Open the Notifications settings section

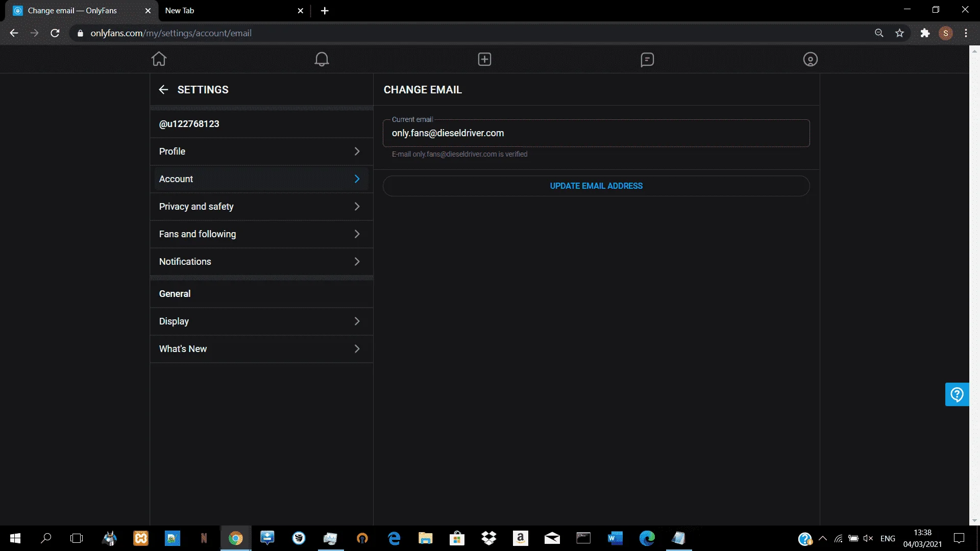pos(261,262)
